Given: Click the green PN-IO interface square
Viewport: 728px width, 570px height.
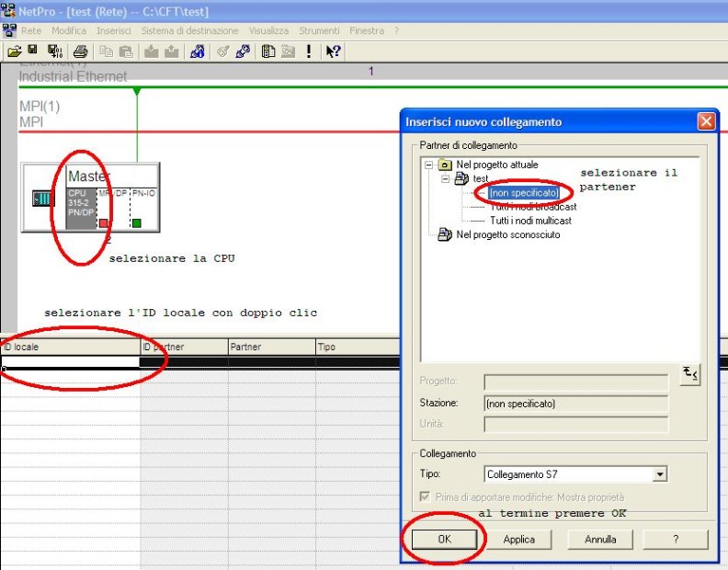Looking at the screenshot, I should pos(136,223).
